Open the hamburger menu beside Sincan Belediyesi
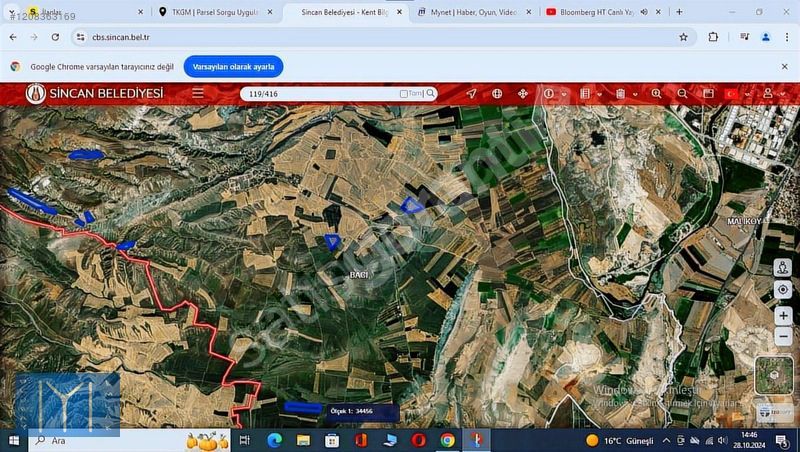 click(198, 93)
